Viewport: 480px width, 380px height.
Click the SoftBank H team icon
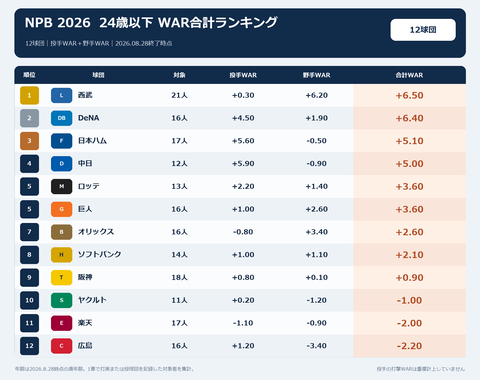coord(61,255)
